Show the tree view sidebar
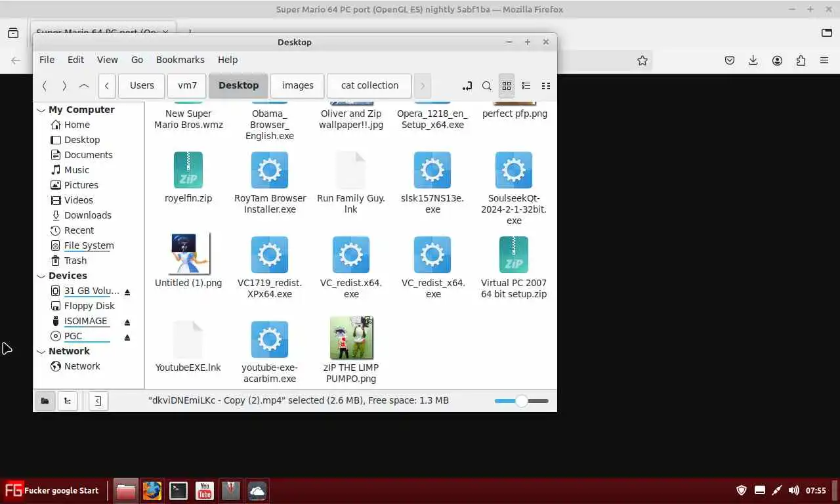Image resolution: width=840 pixels, height=504 pixels. (68, 400)
